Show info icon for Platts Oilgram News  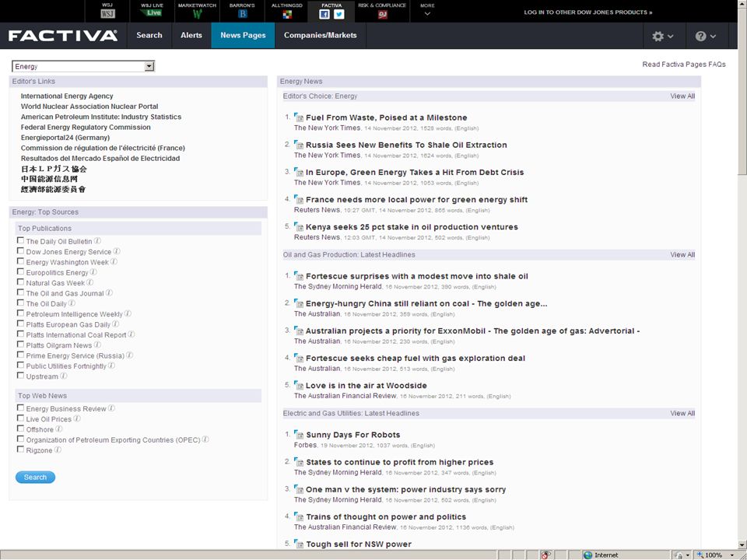97,345
